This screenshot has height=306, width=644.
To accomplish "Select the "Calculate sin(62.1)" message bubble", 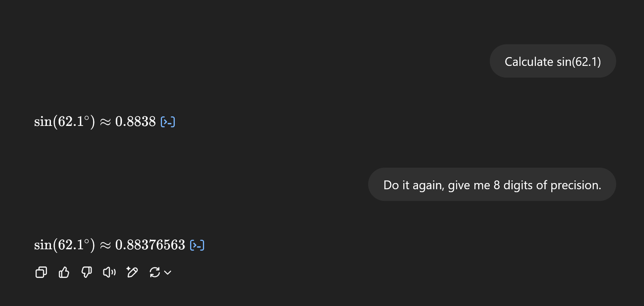I will (x=553, y=61).
